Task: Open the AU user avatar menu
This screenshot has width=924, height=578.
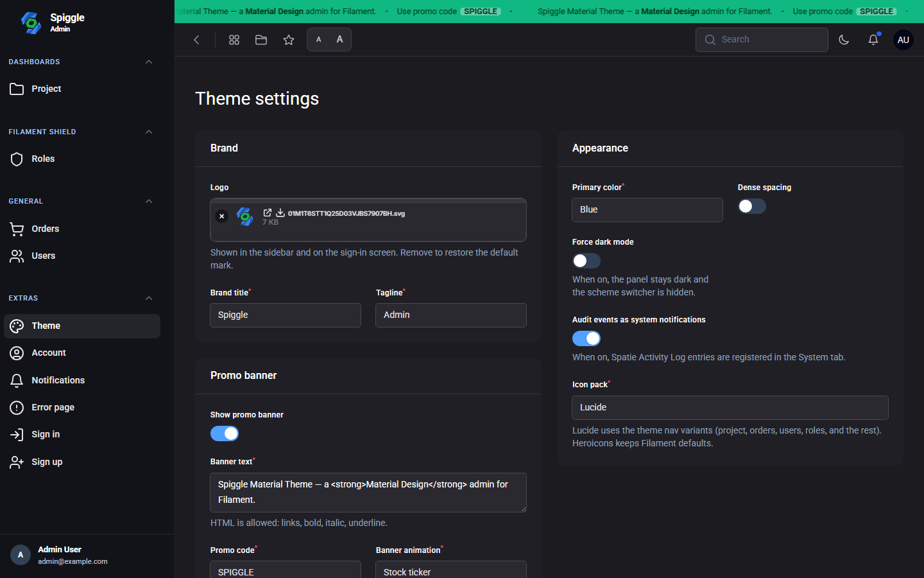Action: coord(903,40)
